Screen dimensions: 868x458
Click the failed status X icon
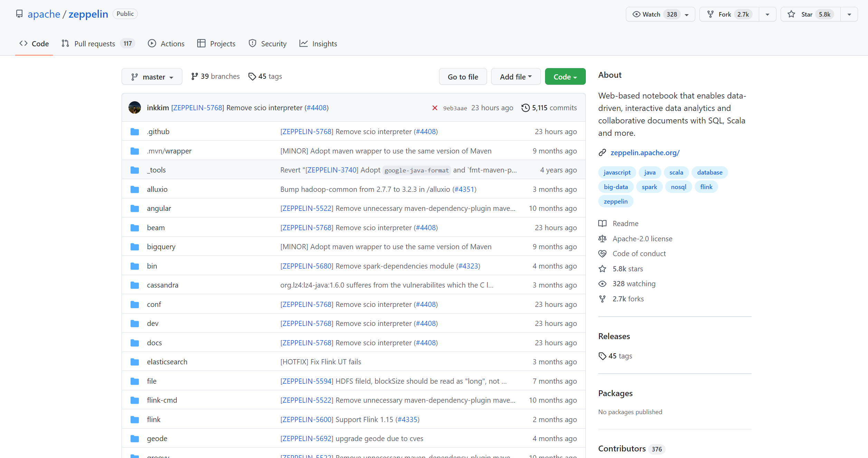435,108
